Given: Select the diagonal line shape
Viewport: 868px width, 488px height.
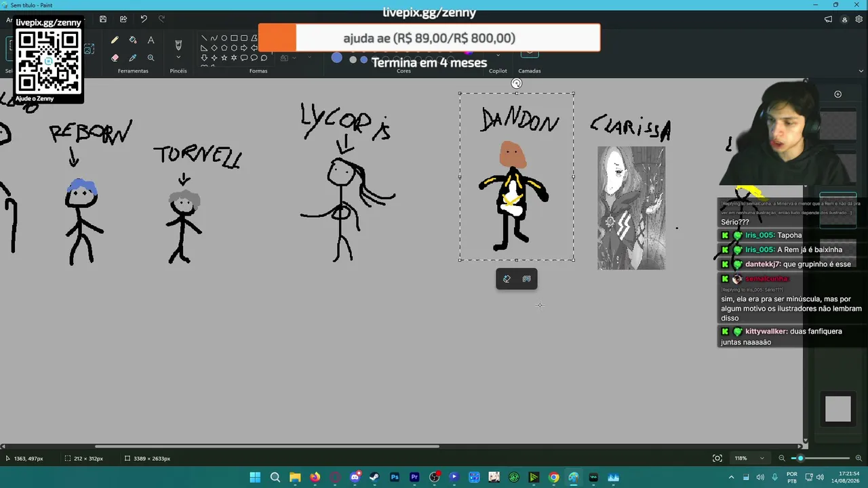Looking at the screenshot, I should pos(204,38).
